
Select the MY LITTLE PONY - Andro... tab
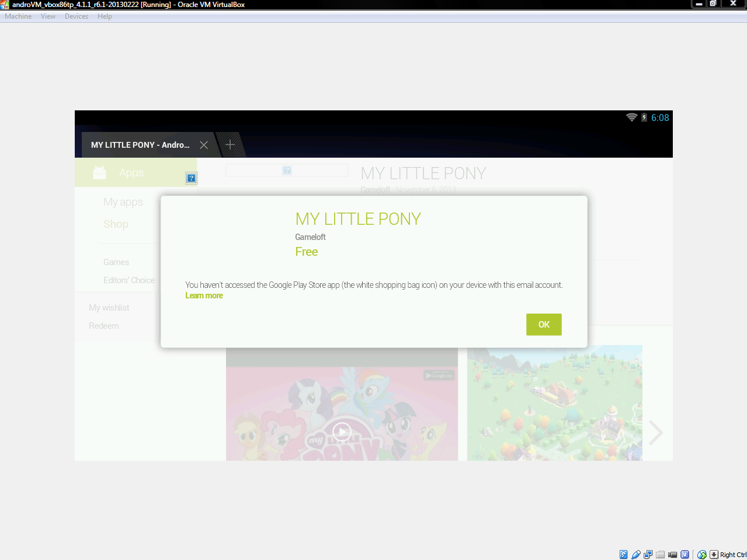pyautogui.click(x=140, y=145)
